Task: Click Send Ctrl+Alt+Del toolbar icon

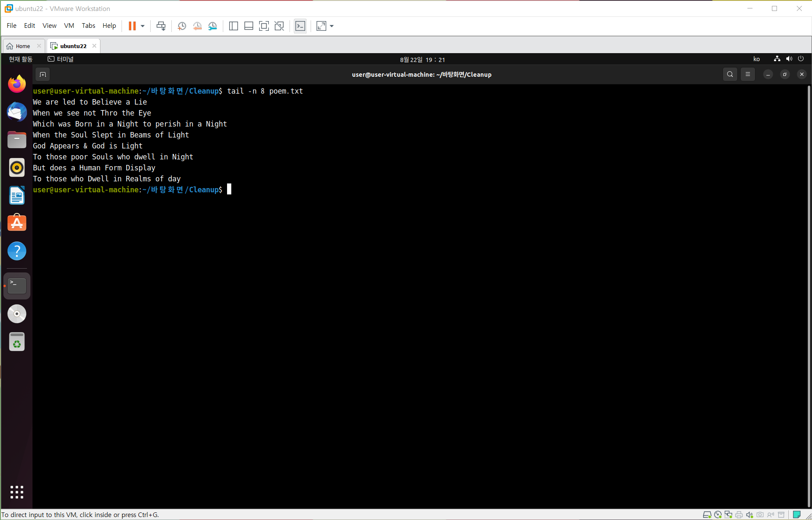Action: tap(161, 26)
